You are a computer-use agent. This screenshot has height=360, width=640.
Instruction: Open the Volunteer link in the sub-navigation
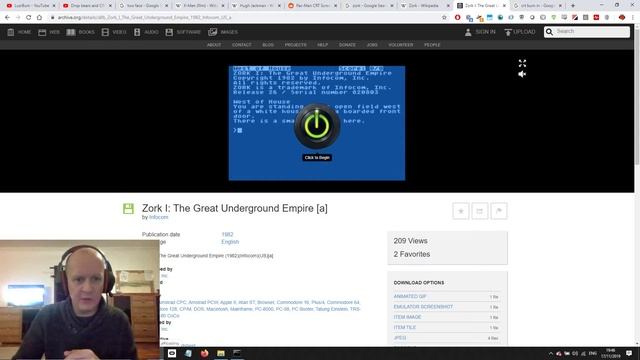pos(401,45)
